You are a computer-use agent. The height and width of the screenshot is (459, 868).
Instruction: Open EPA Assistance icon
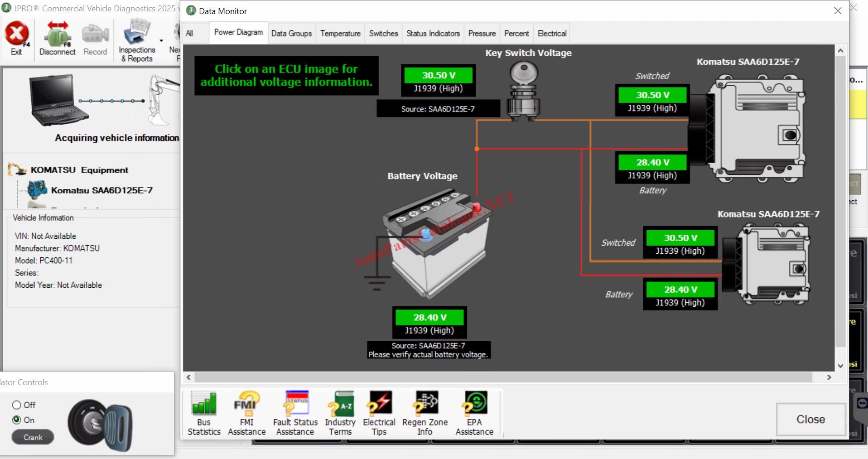pos(474,403)
